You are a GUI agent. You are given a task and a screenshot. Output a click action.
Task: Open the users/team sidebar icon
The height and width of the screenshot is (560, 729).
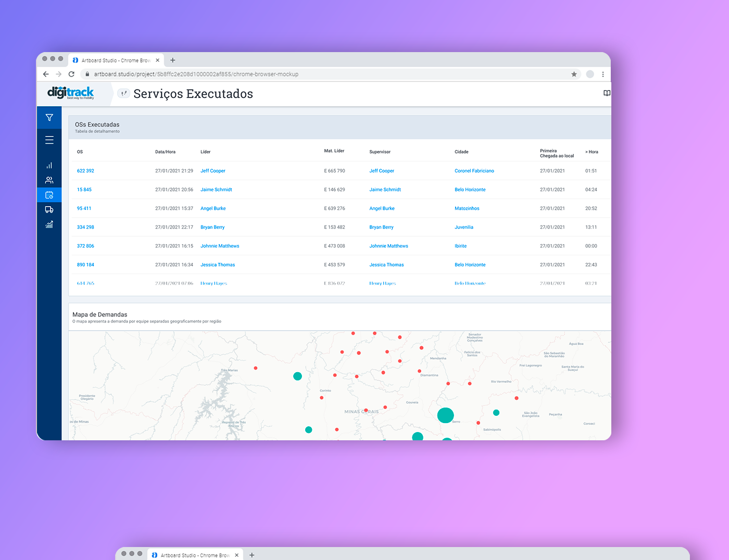point(49,180)
